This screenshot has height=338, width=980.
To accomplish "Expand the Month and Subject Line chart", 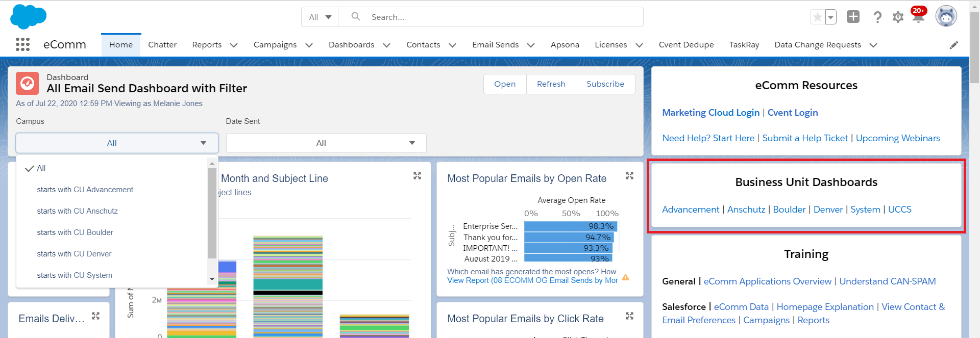I will pyautogui.click(x=417, y=176).
